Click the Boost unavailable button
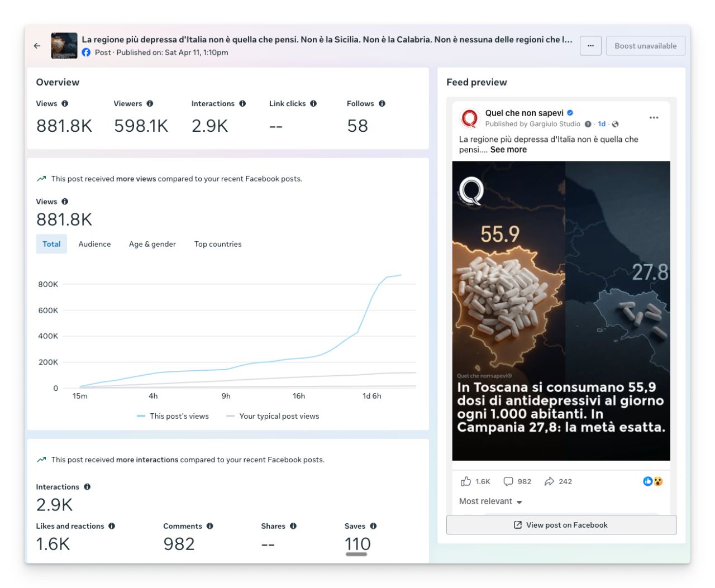This screenshot has height=588, width=715. coord(645,46)
